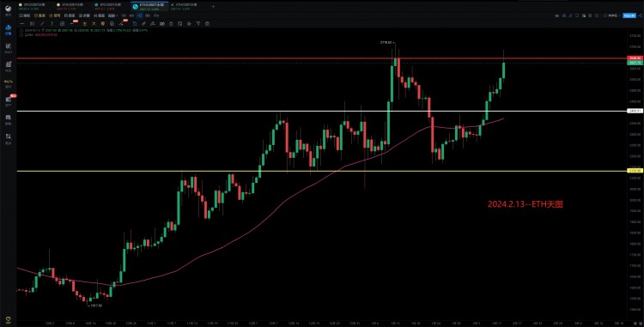644x327 pixels.
Task: Click the 1517.50 low price marker
Action: pos(96,306)
